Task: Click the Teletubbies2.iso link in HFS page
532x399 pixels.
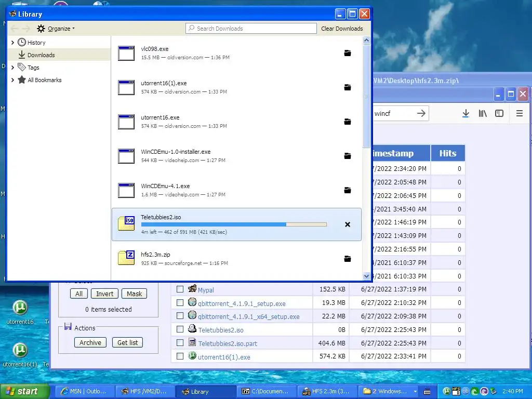Action: (x=221, y=330)
